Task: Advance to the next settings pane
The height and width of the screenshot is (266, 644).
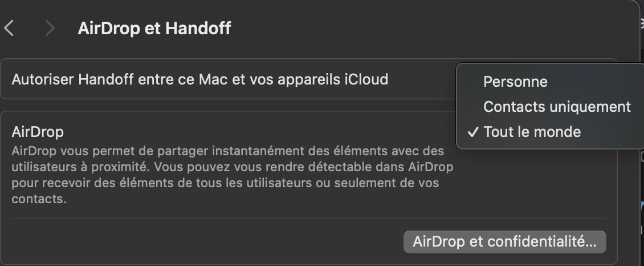Action: click(x=50, y=28)
